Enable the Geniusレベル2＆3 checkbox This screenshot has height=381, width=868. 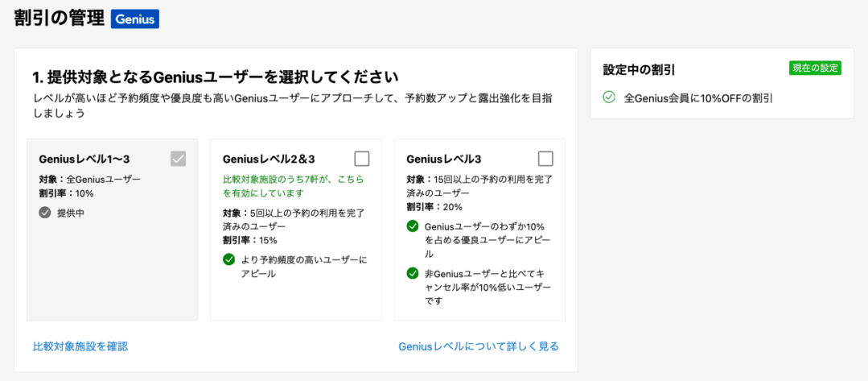tap(362, 159)
